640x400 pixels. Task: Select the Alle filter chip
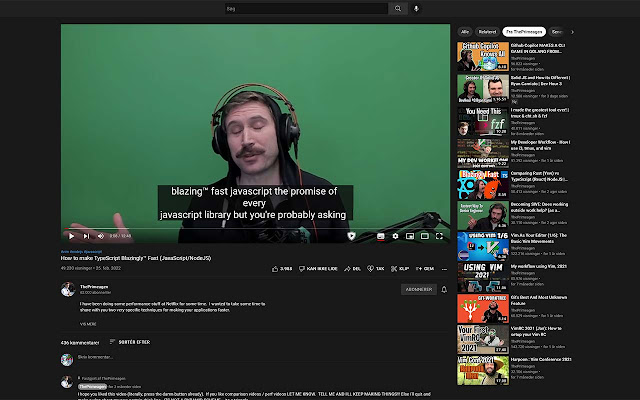coord(465,31)
